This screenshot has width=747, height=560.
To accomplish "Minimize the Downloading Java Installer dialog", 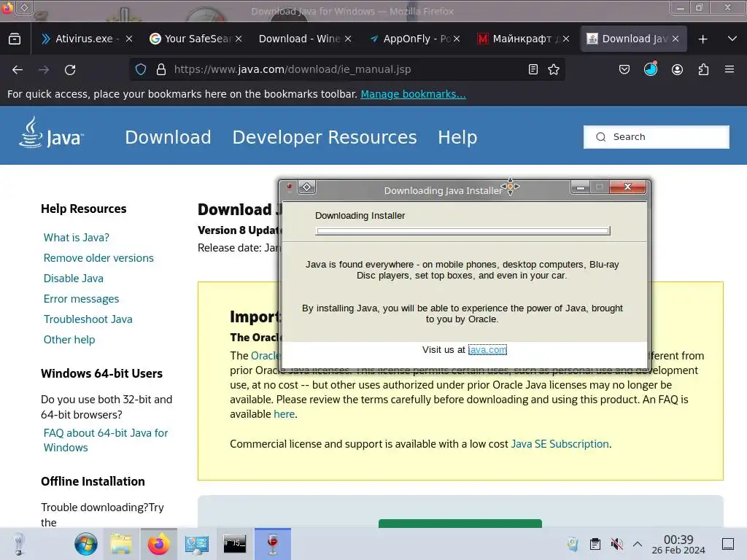I will (580, 187).
